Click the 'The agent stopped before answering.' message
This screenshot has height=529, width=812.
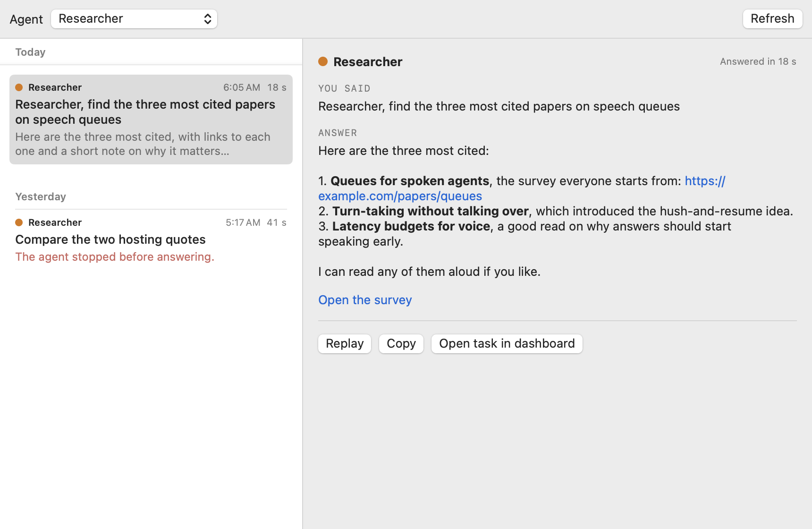coord(115,256)
